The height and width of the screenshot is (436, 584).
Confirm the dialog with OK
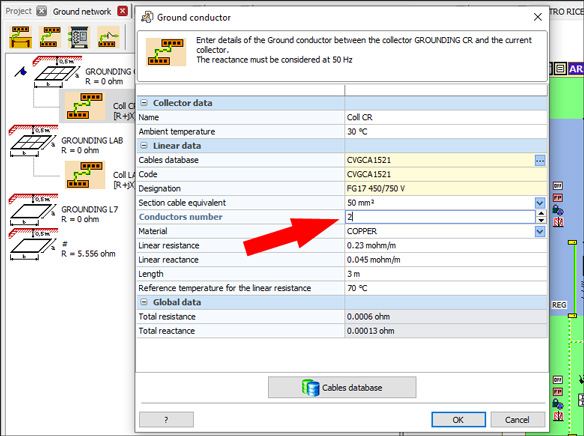[458, 420]
